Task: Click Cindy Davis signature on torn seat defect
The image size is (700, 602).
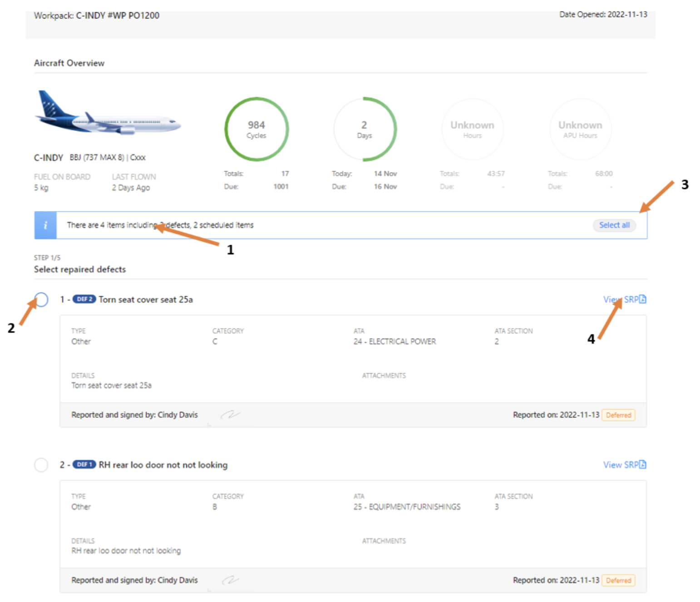Action: pos(230,414)
